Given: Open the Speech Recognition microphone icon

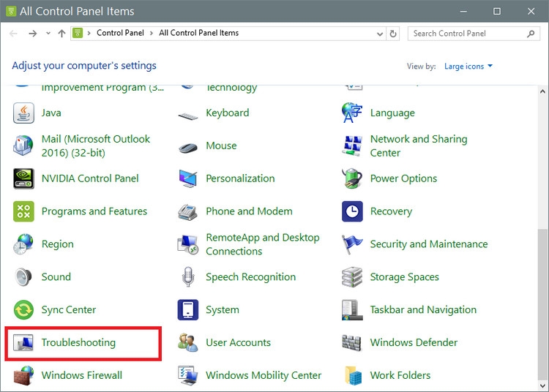Looking at the screenshot, I should click(188, 277).
